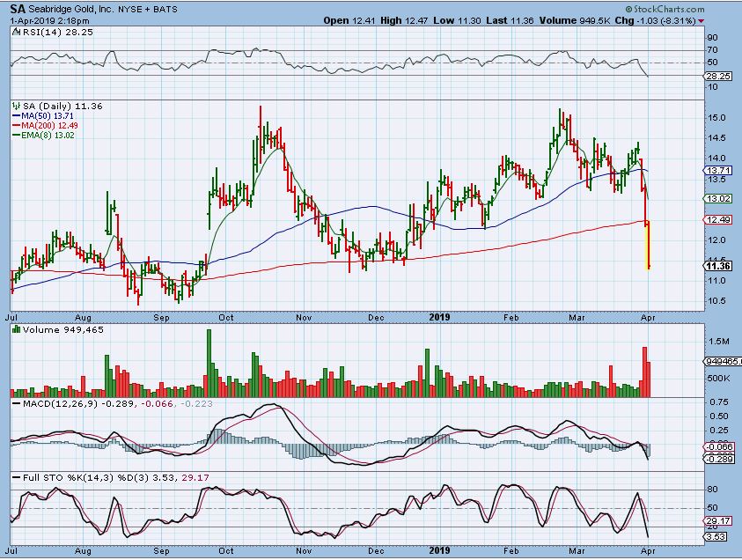Click the Full STO line legend marker
The image size is (742, 560).
(x=15, y=477)
